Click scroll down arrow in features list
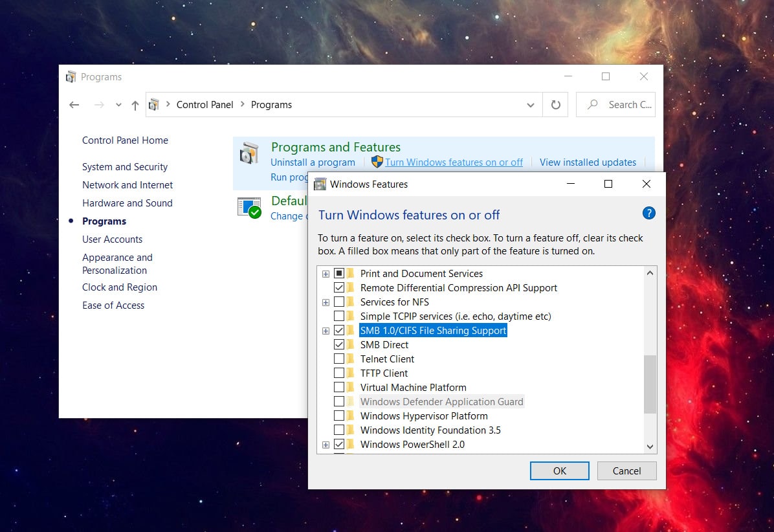 tap(650, 447)
